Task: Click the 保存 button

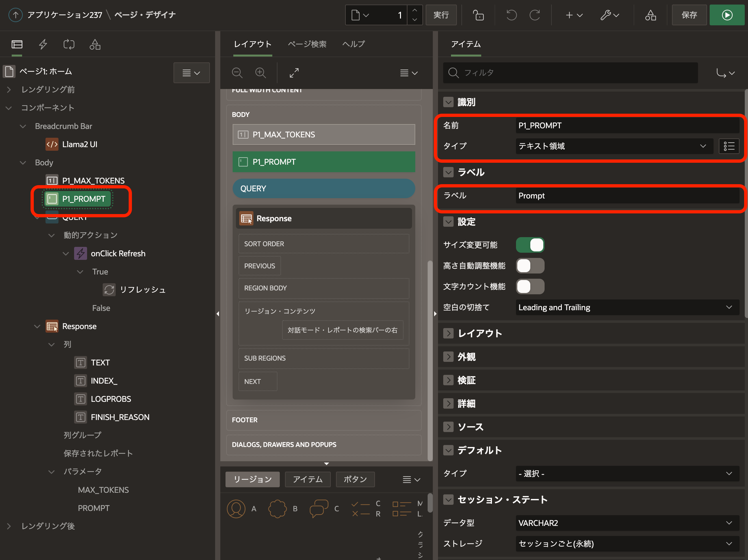Action: tap(689, 15)
